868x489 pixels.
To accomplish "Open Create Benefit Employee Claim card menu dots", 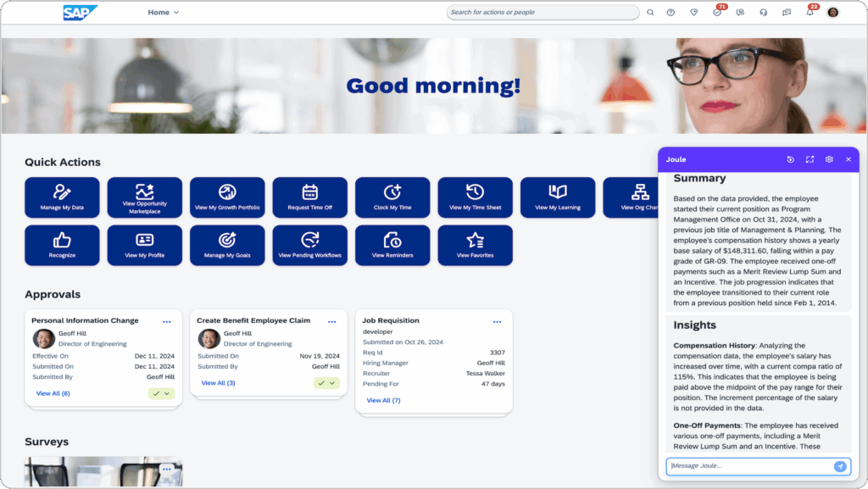I will point(332,321).
